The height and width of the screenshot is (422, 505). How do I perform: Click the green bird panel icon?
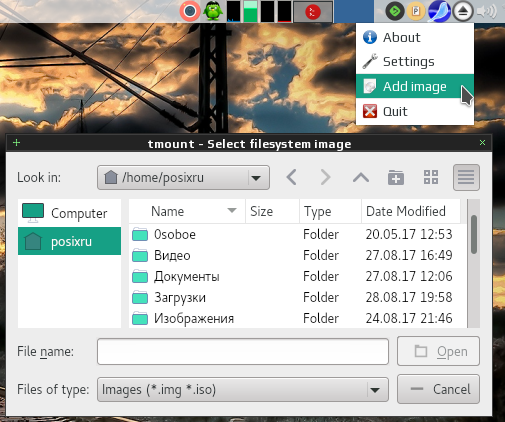(213, 11)
